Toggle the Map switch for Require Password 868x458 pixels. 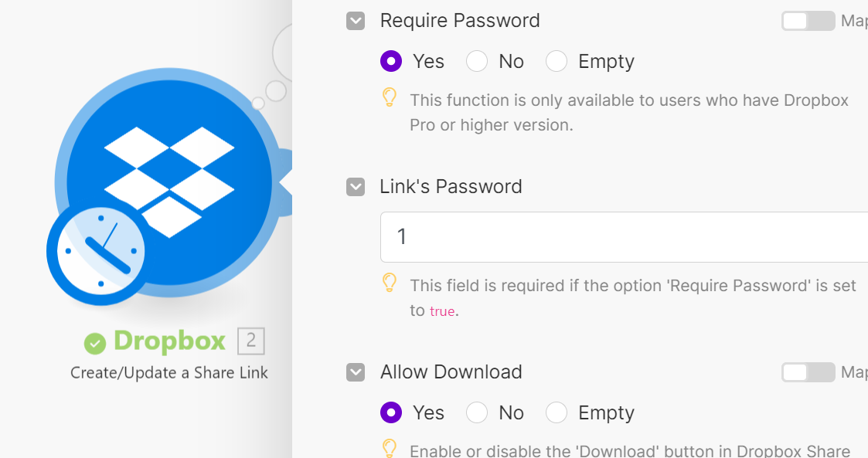click(x=808, y=21)
